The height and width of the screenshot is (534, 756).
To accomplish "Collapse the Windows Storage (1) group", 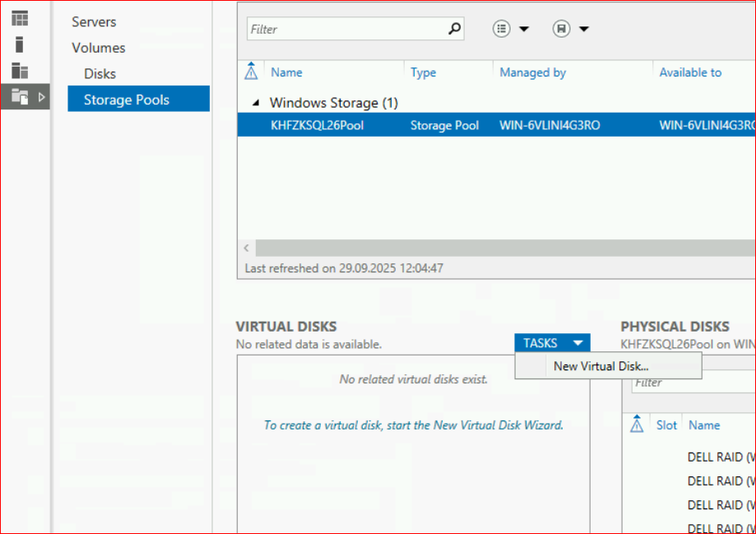I will click(255, 104).
